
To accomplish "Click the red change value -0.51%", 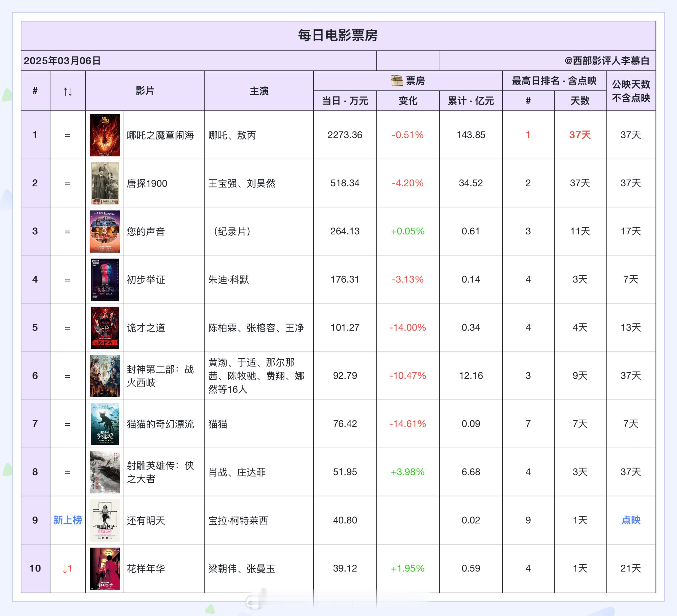I will 408,135.
